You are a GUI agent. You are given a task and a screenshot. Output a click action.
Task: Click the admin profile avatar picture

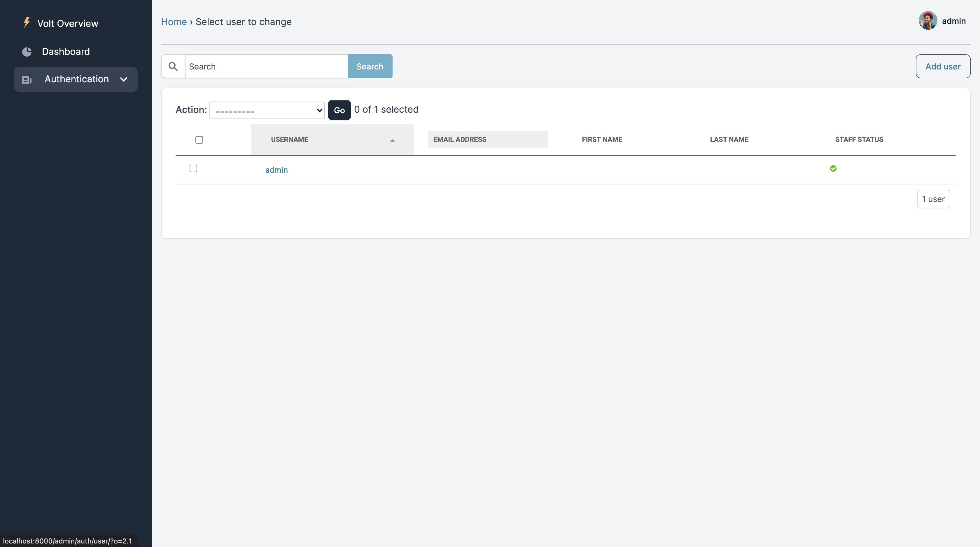pos(928,20)
